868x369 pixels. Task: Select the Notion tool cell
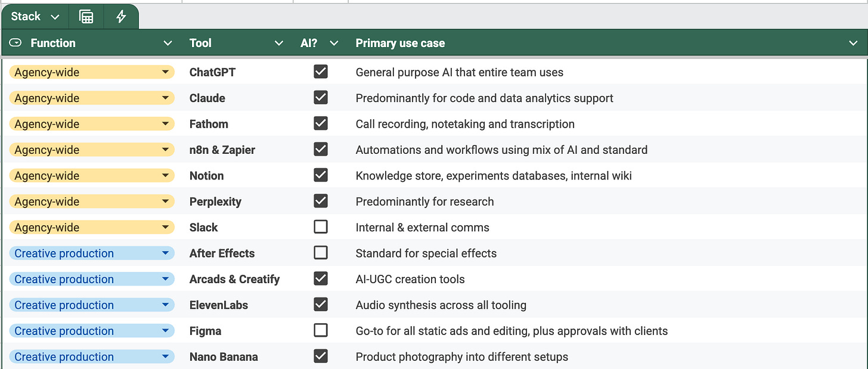[x=237, y=175]
